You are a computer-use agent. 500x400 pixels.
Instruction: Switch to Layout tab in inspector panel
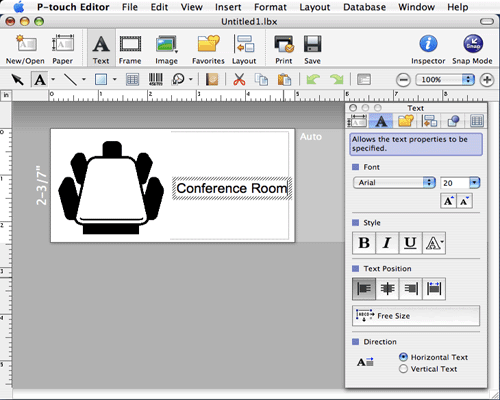coord(429,121)
